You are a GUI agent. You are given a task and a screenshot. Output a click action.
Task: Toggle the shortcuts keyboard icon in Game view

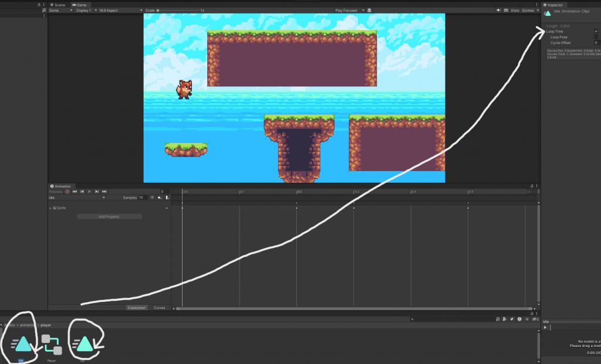[506, 11]
